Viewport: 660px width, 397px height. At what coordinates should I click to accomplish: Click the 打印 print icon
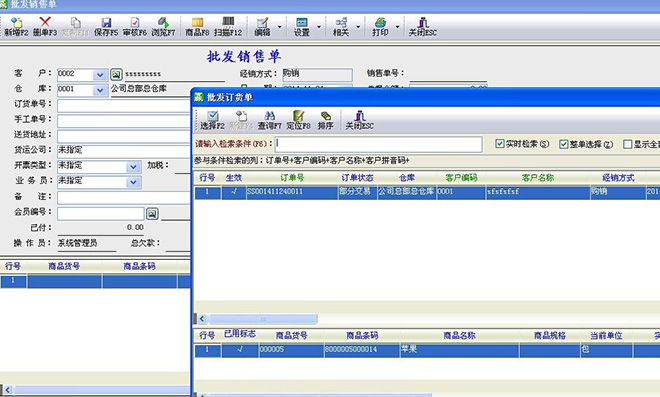coord(380,27)
